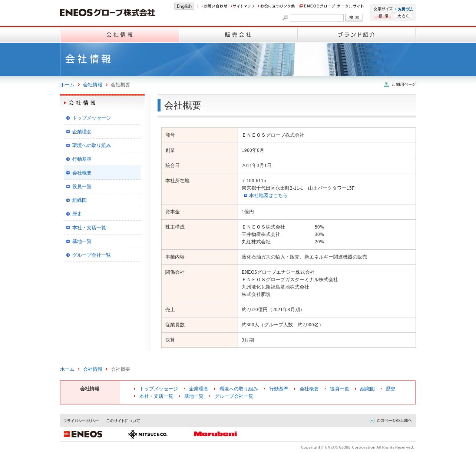Go to ホーム in bottom breadcrumb

tap(67, 369)
